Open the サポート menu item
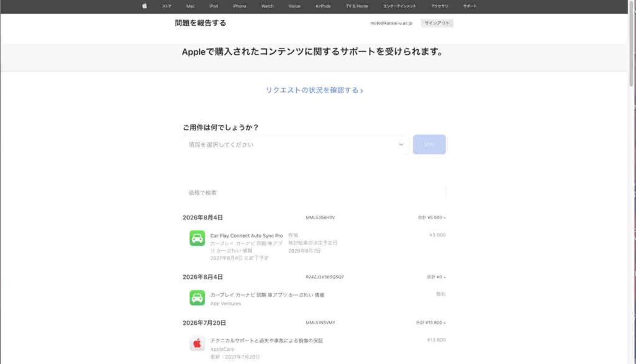The width and height of the screenshot is (636, 364). click(x=470, y=6)
